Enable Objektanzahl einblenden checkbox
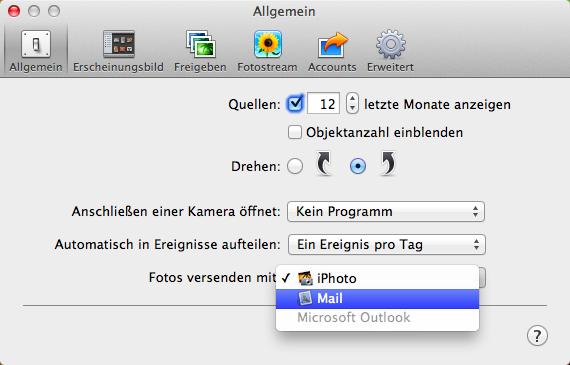 [295, 132]
